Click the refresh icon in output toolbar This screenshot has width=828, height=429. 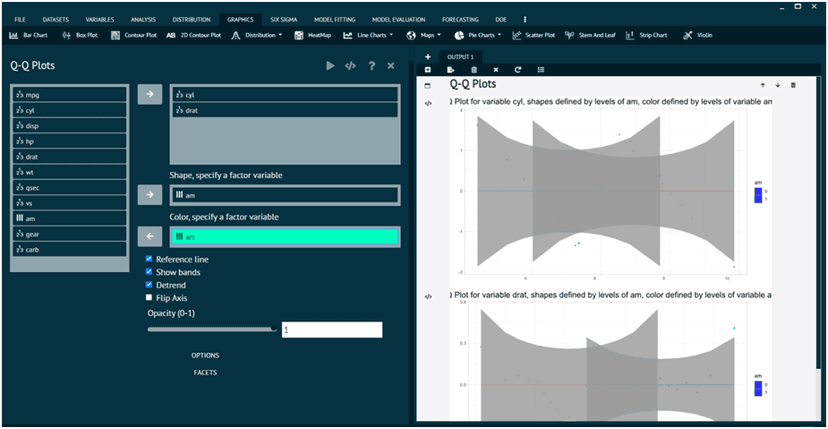[x=518, y=70]
